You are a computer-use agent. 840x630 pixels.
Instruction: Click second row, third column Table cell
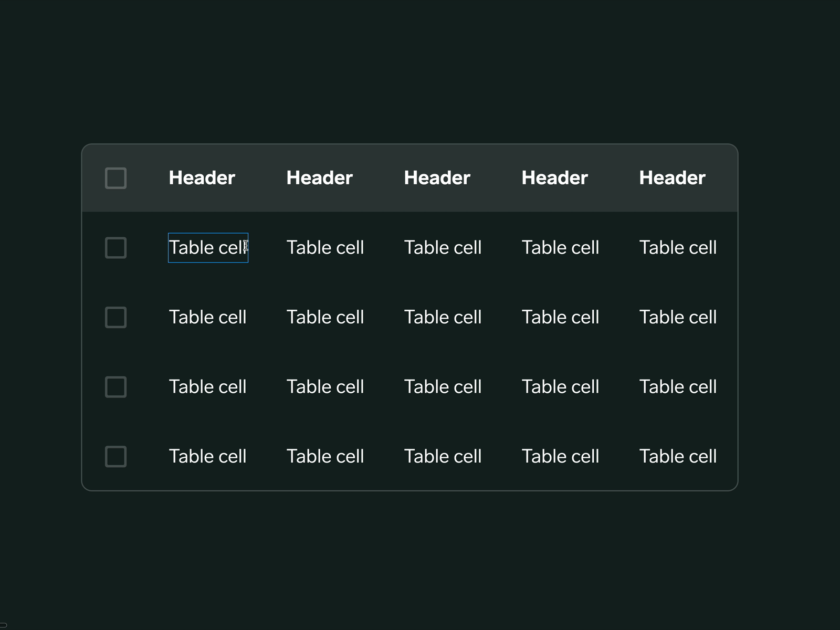click(443, 317)
